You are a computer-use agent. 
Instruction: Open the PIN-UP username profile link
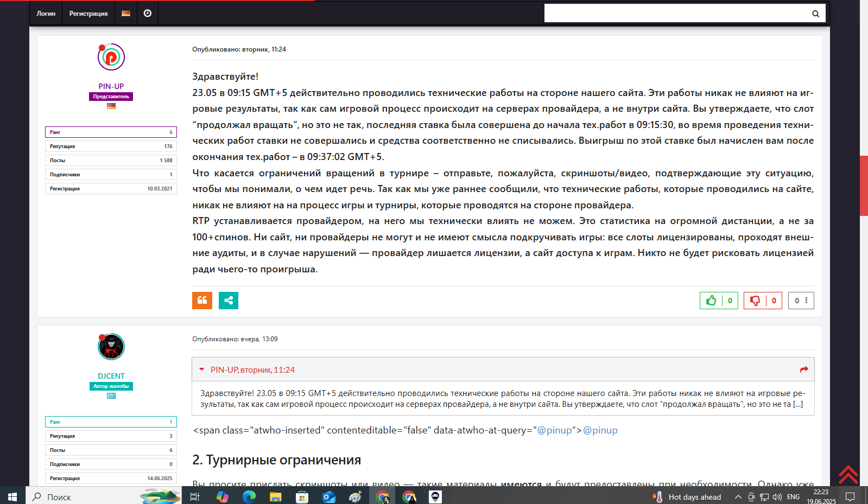(x=111, y=86)
